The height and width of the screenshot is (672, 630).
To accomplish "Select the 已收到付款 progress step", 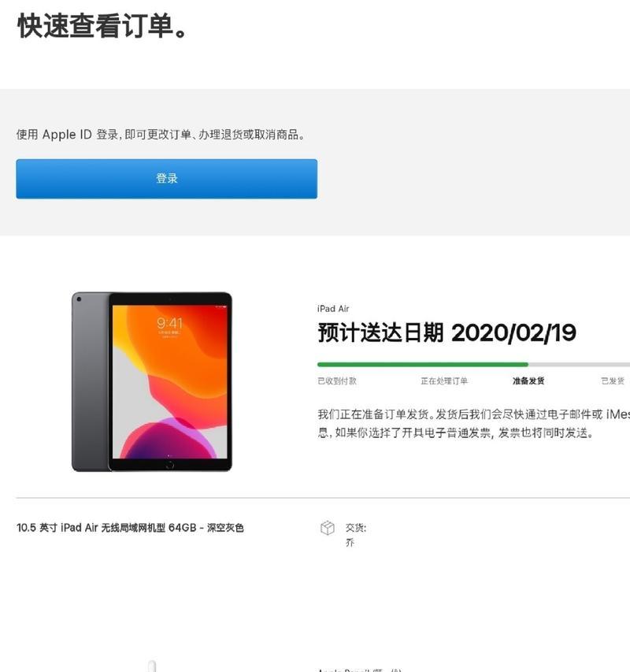I will tap(337, 381).
